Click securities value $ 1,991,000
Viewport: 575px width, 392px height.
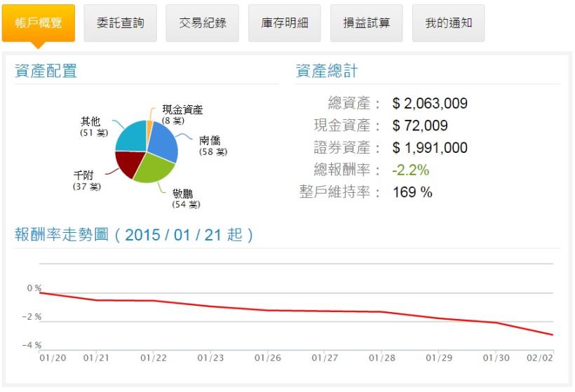click(x=430, y=148)
